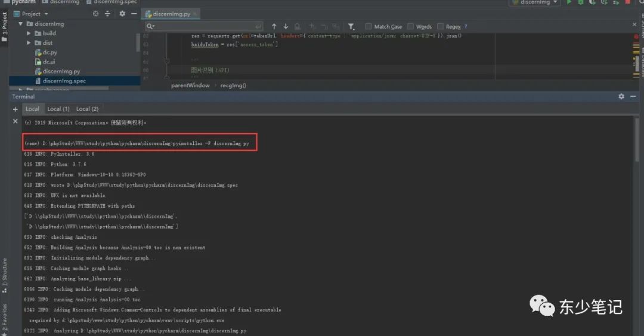Click 'UPX is not available' line
The width and height of the screenshot is (644, 336).
click(x=65, y=195)
